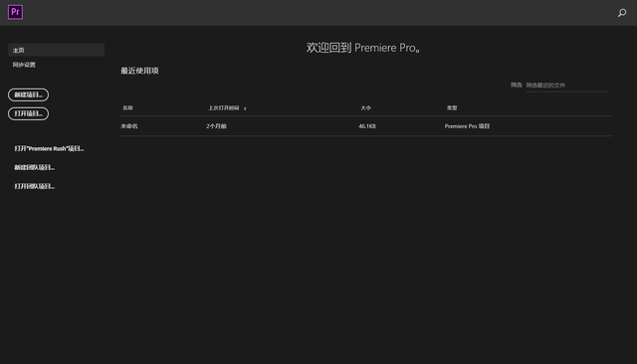Select the 主页 home tab
Screen dimensions: 637x364
[56, 50]
